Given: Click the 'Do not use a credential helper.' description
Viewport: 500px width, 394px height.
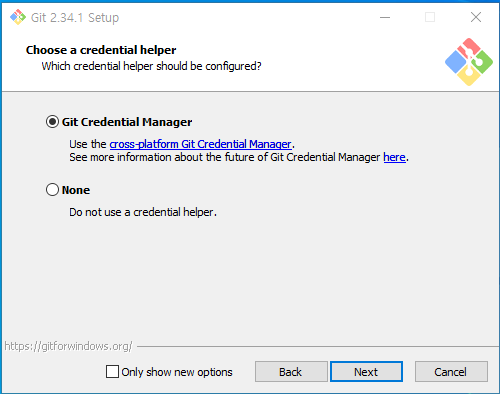Looking at the screenshot, I should (x=143, y=212).
